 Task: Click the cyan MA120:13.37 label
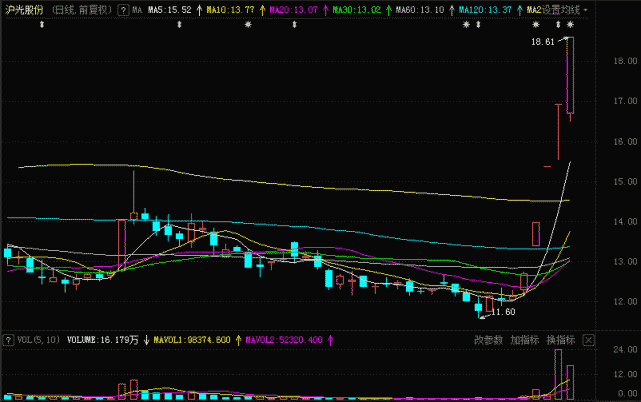[x=485, y=10]
